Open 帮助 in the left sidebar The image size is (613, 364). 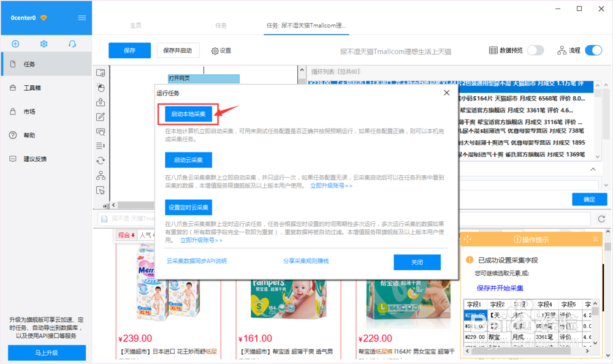tap(46, 135)
